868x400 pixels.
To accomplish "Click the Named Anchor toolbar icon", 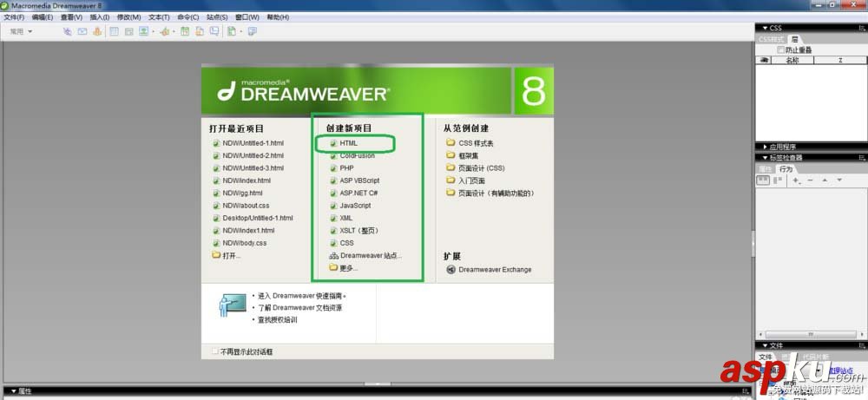I will [x=97, y=31].
